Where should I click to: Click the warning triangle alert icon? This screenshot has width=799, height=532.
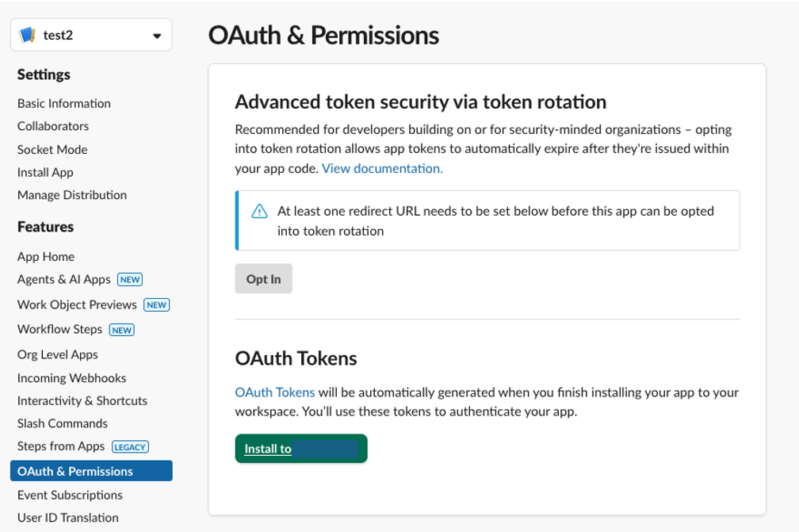259,212
